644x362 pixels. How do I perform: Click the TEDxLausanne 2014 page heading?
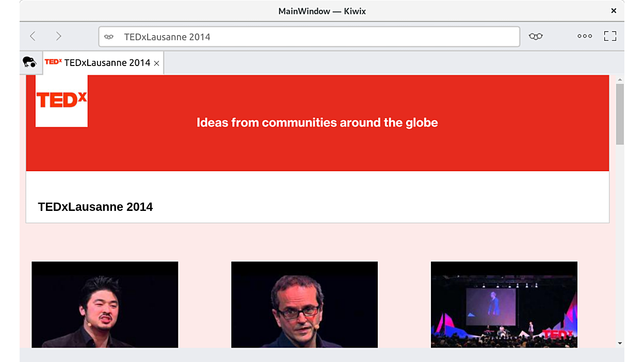(x=95, y=207)
